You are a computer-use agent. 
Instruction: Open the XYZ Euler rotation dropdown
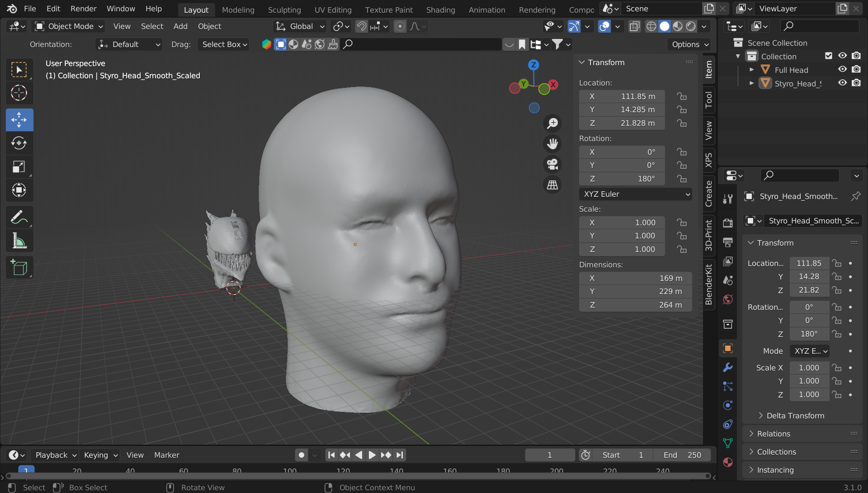[635, 194]
